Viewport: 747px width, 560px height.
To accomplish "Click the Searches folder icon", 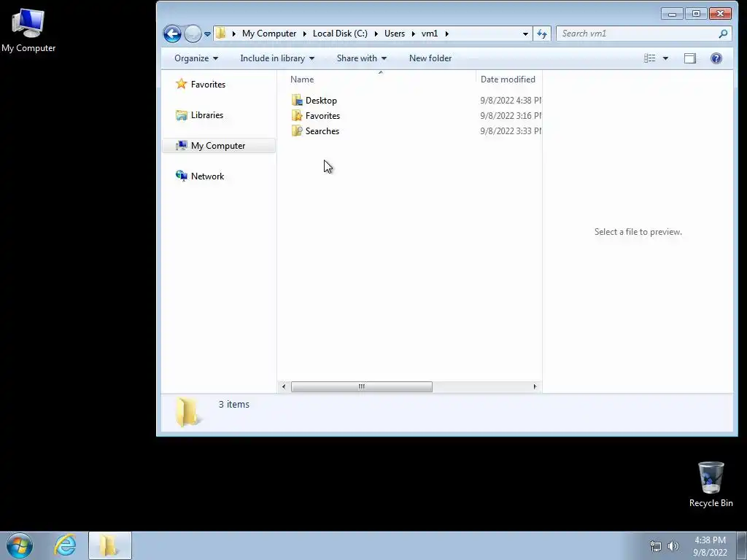I will point(297,131).
